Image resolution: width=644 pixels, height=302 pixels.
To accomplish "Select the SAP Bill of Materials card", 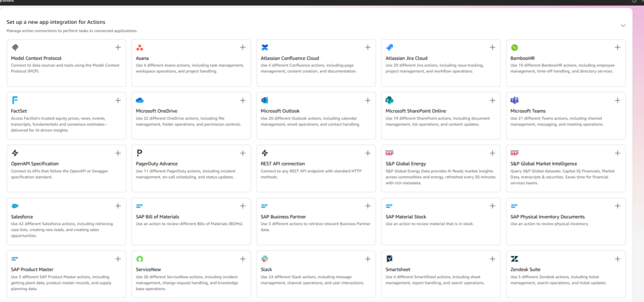I will [190, 221].
